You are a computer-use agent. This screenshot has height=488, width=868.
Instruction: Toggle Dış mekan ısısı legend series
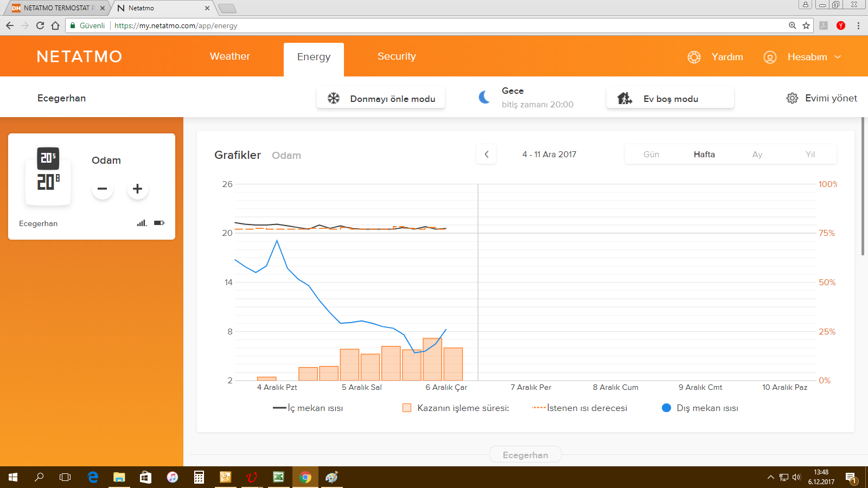(x=700, y=408)
